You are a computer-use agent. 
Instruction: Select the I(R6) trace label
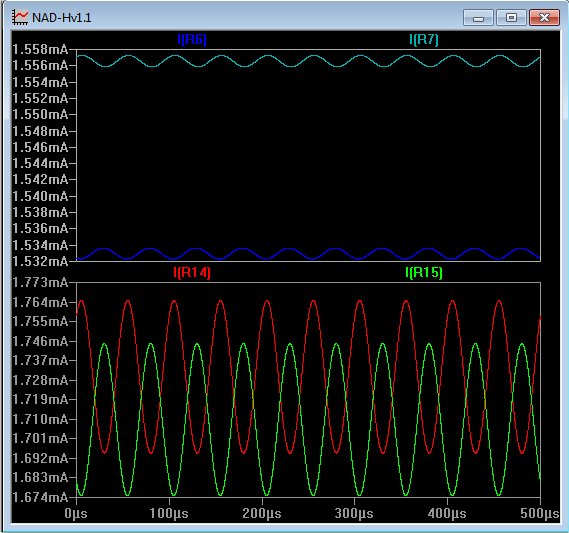(192, 39)
